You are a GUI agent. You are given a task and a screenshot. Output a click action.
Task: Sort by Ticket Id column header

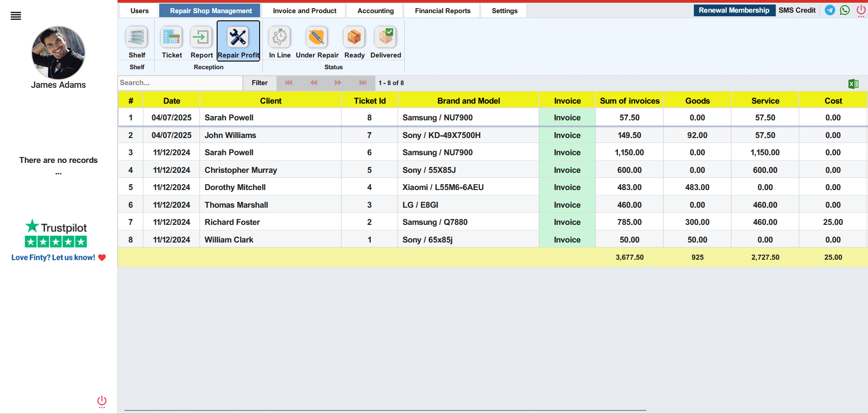click(370, 101)
